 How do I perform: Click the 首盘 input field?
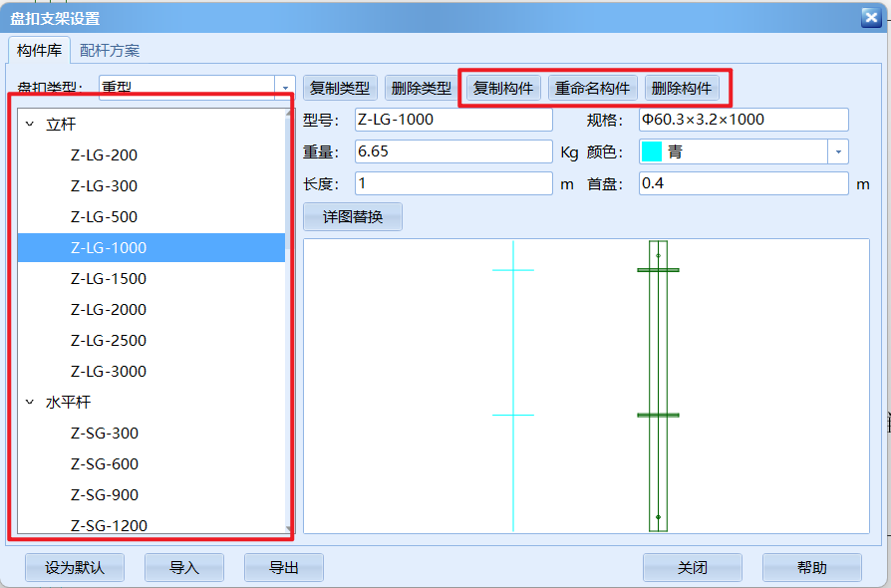tap(742, 183)
